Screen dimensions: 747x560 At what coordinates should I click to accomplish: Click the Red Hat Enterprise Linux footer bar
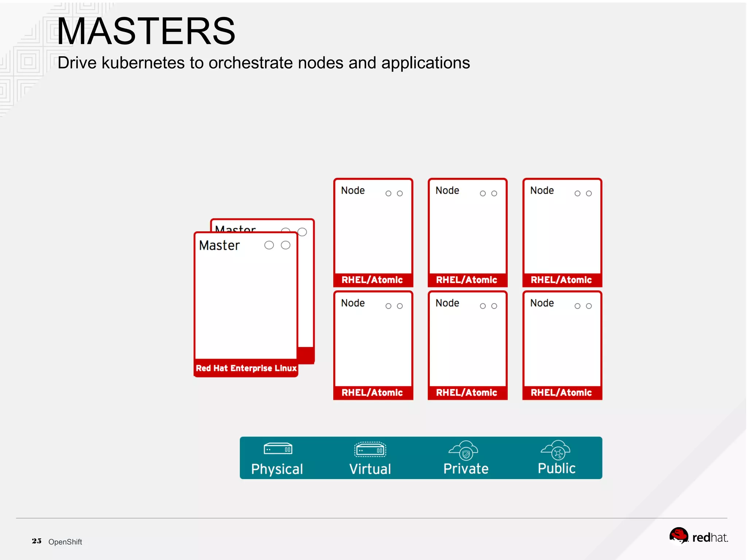click(246, 368)
